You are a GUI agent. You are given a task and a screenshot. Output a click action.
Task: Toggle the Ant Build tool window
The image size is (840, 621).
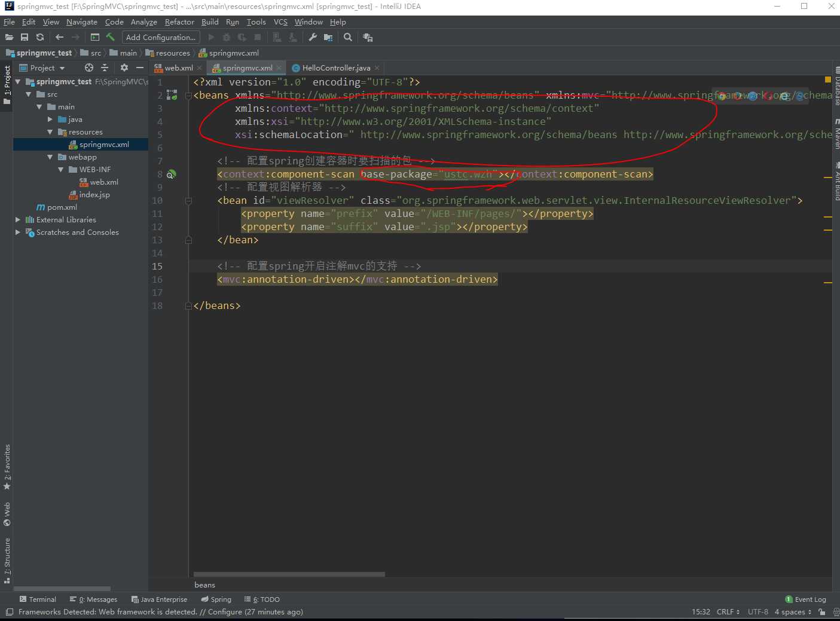[836, 182]
